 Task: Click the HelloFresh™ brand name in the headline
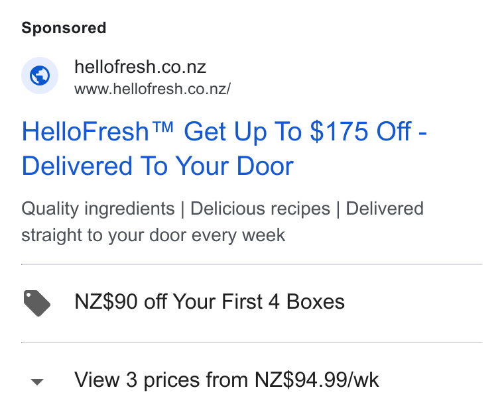click(97, 131)
